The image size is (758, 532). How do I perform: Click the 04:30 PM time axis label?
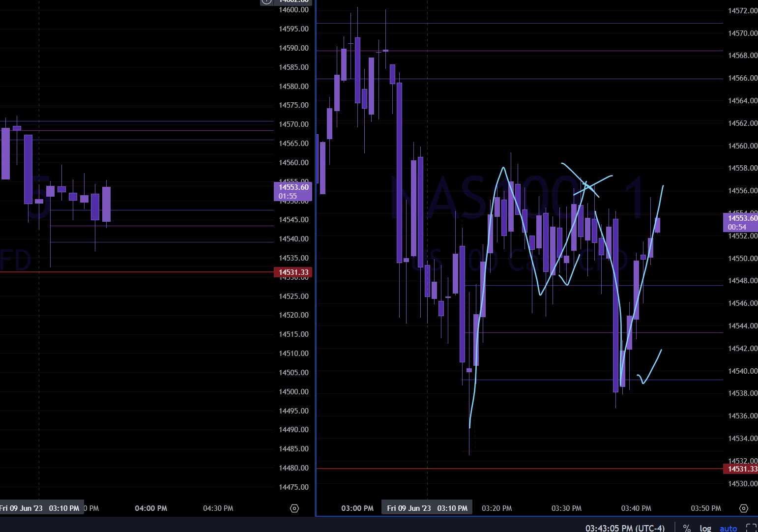point(218,508)
